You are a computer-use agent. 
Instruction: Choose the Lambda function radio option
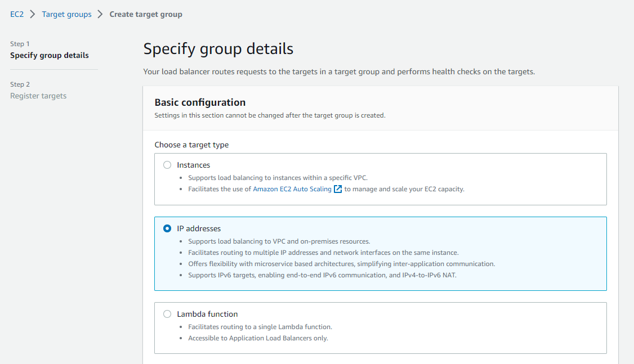(x=167, y=314)
